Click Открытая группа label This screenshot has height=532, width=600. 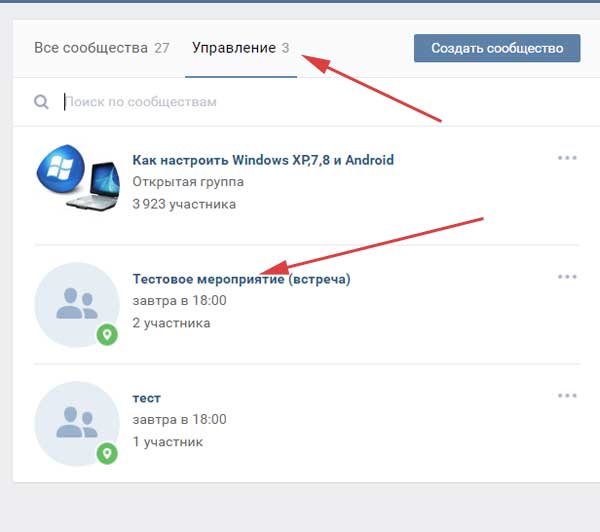click(x=188, y=182)
